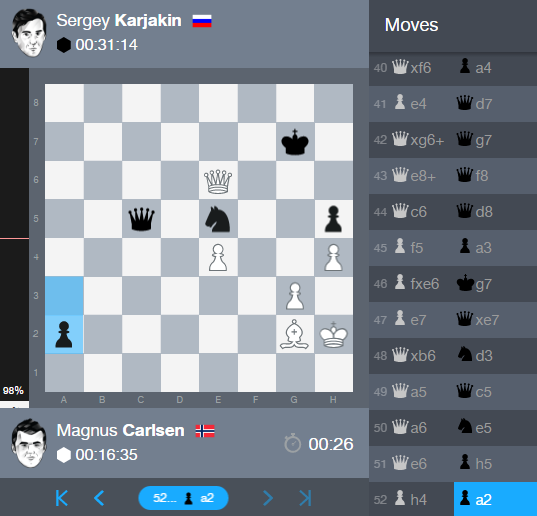Select the black knight on e5
The width and height of the screenshot is (537, 516).
point(218,219)
